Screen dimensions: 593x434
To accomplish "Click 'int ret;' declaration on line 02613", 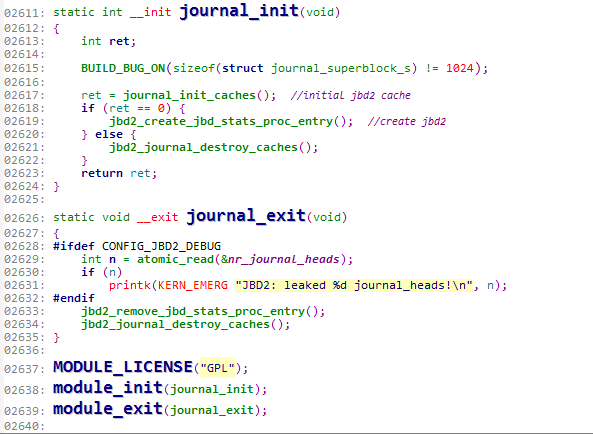I will (x=109, y=41).
